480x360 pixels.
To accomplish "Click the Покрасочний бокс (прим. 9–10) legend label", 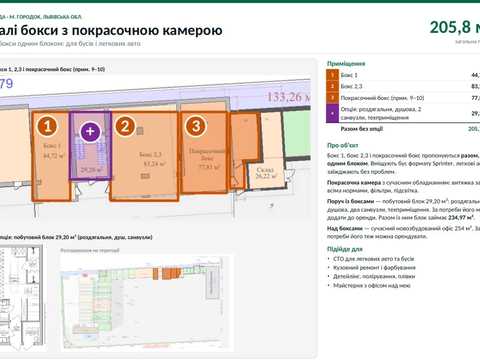I will click(x=382, y=98).
